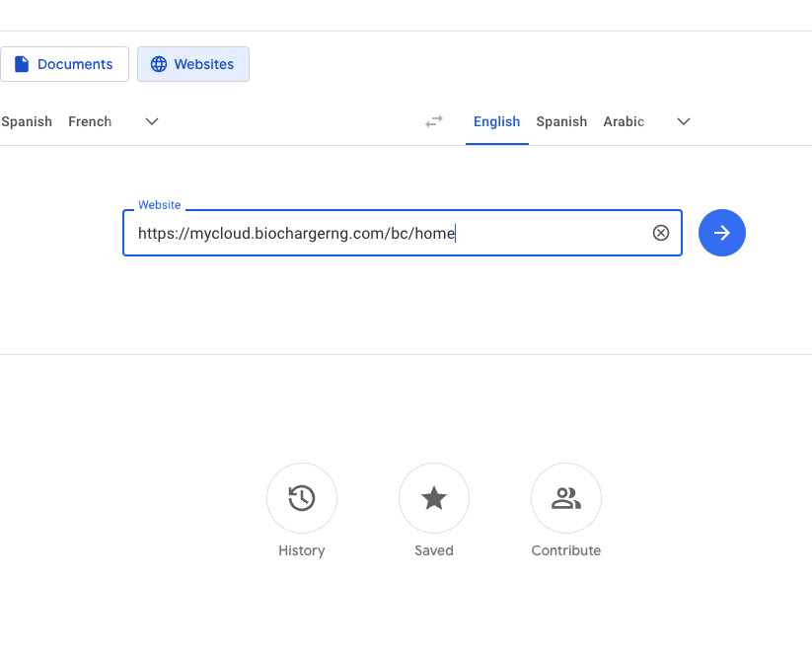
Task: Open translation History
Action: pyautogui.click(x=302, y=498)
